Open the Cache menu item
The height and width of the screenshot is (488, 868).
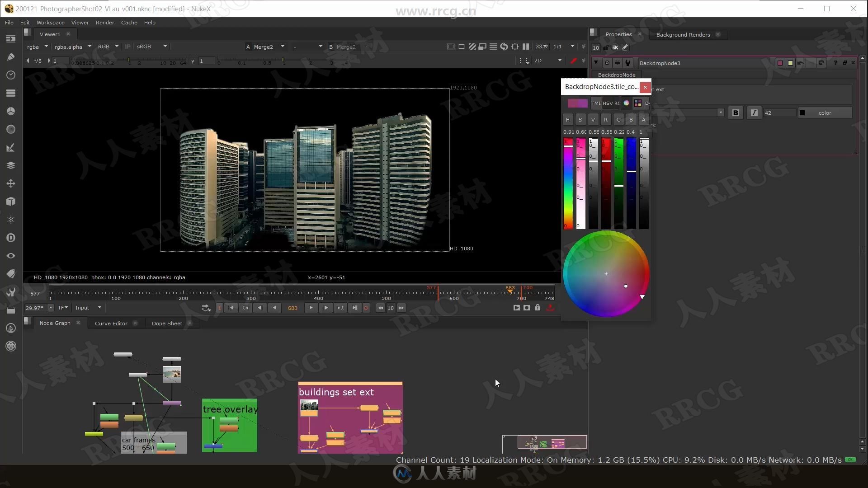point(130,23)
